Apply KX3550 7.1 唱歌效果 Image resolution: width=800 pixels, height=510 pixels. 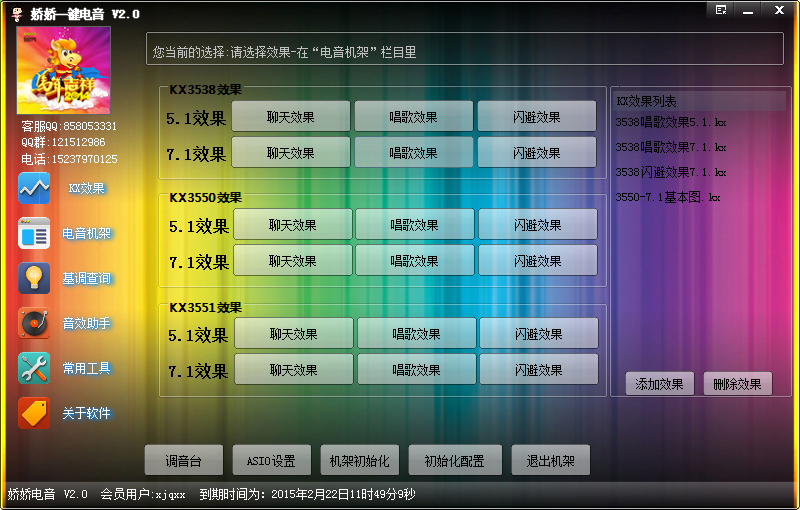click(414, 261)
